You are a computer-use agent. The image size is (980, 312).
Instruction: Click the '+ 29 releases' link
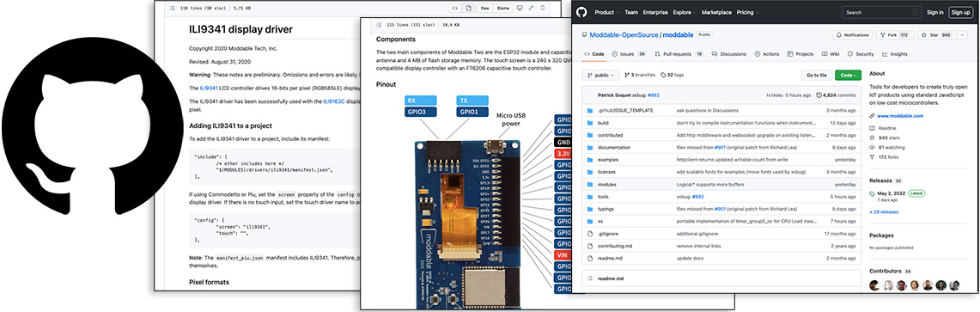click(x=884, y=212)
